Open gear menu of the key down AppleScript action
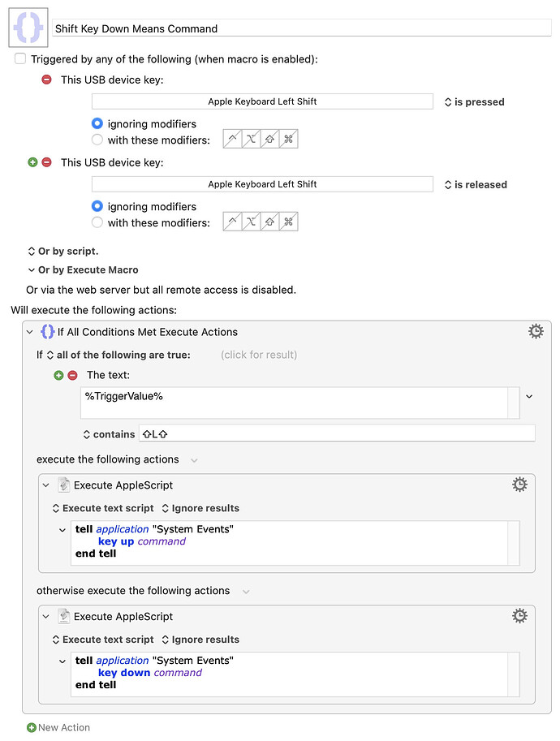Viewport: 560px width, 741px height. click(x=519, y=616)
